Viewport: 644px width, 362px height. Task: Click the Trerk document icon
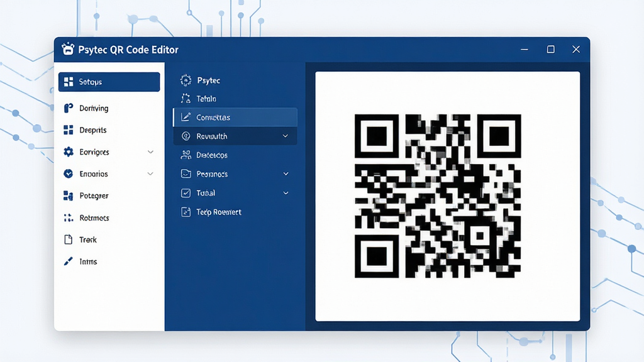(68, 239)
